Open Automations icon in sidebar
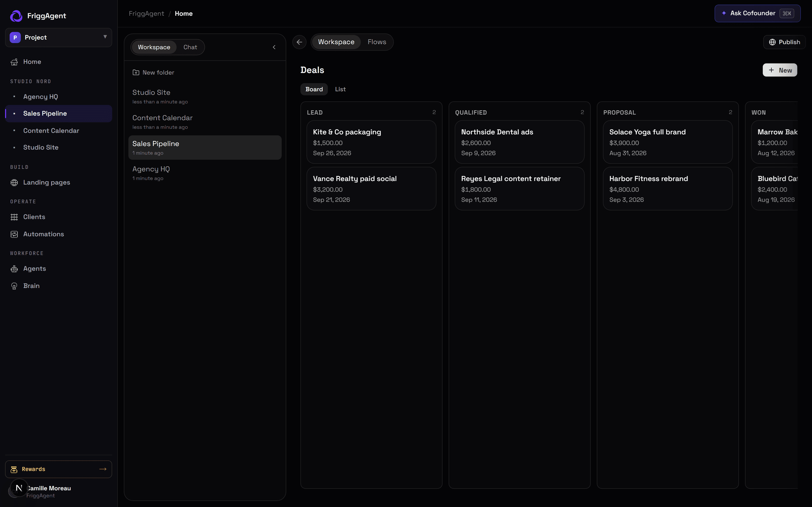812x507 pixels. pyautogui.click(x=14, y=234)
